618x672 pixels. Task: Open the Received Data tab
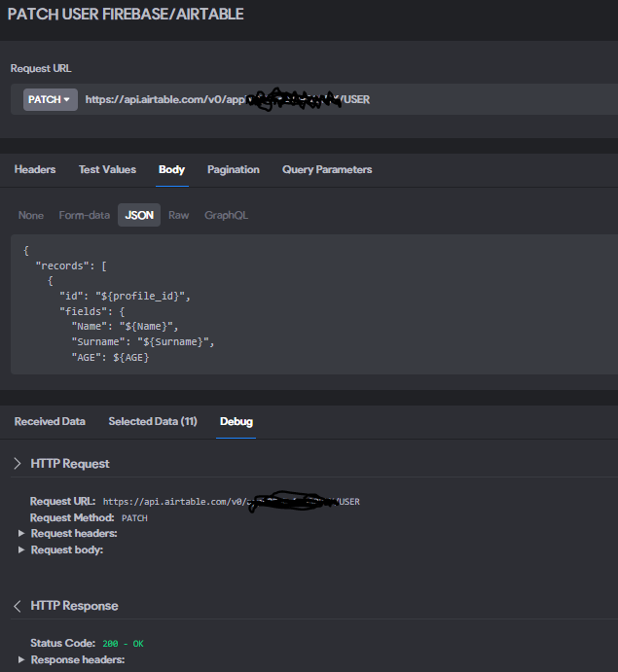(50, 421)
